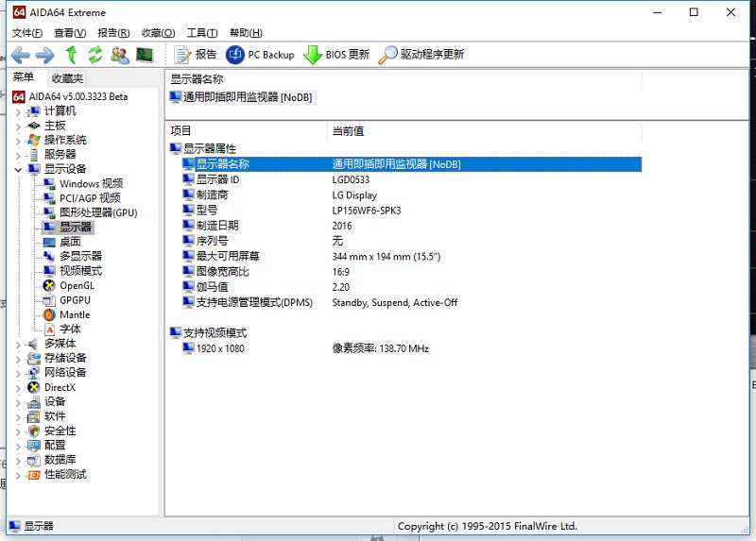Open the 收藏(O) menu

point(158,33)
